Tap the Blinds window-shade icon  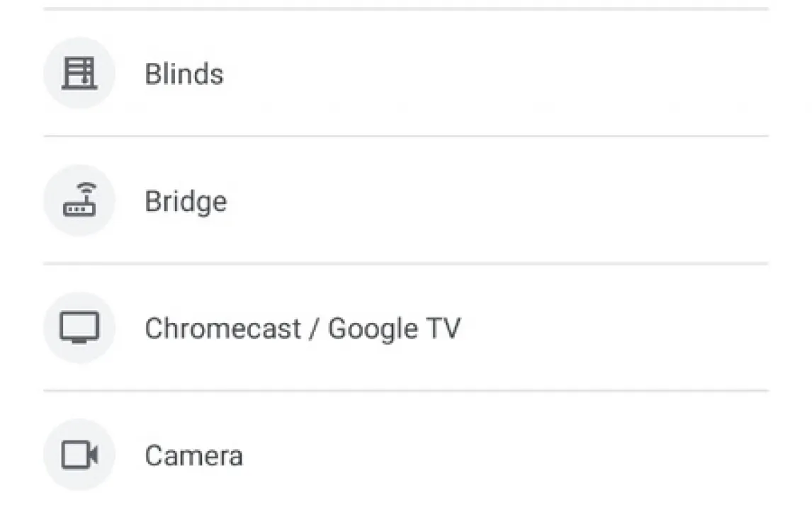(x=79, y=73)
